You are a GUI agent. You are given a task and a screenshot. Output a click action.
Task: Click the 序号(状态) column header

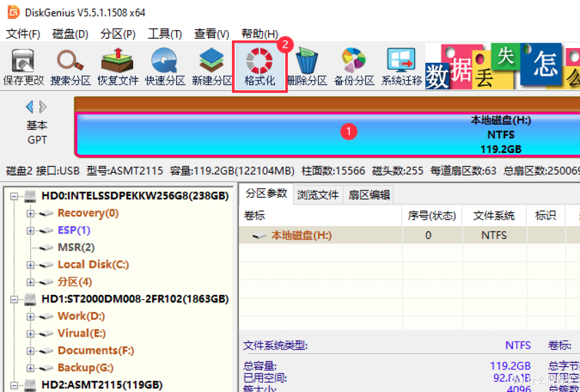point(432,216)
